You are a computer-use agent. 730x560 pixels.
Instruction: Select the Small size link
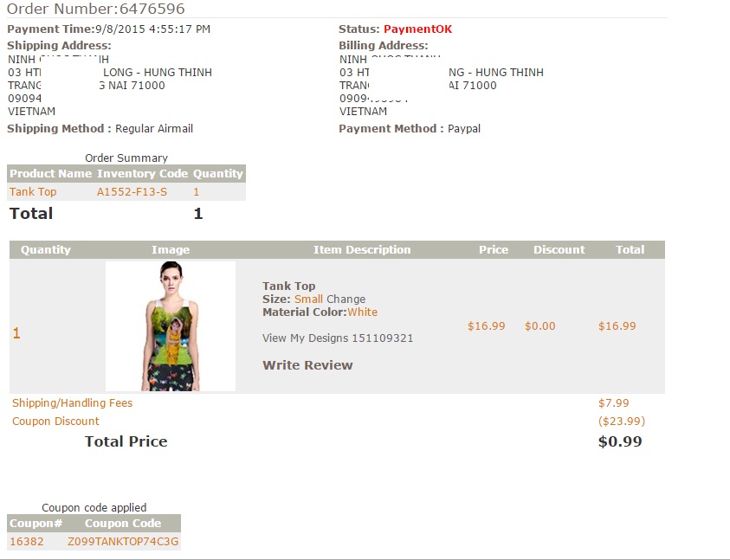[x=308, y=299]
